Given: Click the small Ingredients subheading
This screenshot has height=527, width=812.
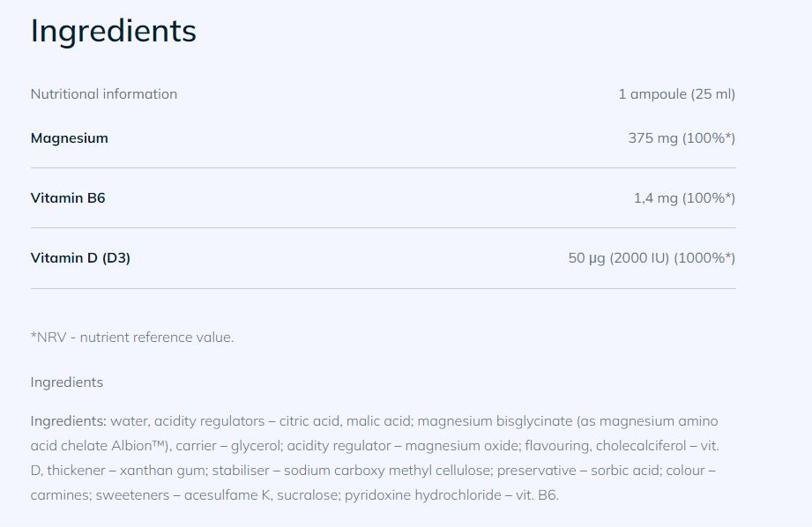Looking at the screenshot, I should coord(66,382).
